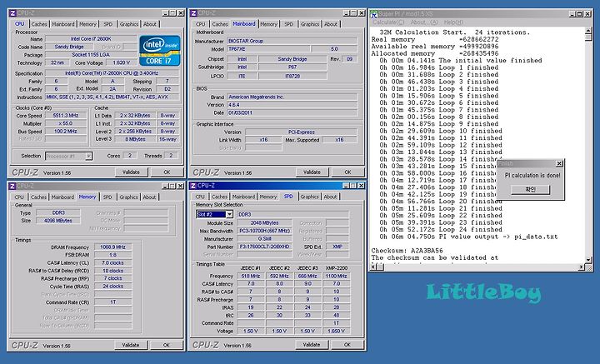Click Core Speed value 5511.3 MHz

(x=66, y=116)
